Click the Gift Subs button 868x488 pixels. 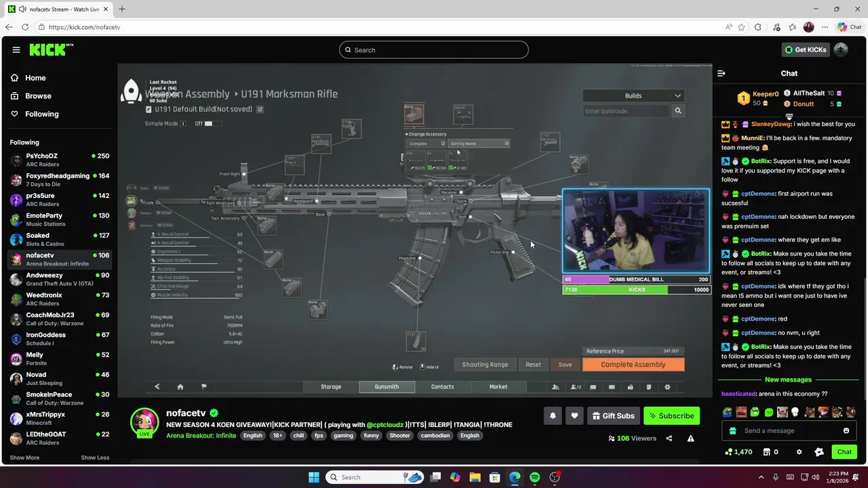point(613,415)
